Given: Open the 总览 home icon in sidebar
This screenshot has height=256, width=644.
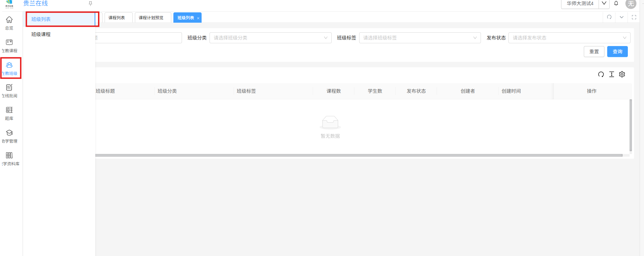Looking at the screenshot, I should (9, 23).
